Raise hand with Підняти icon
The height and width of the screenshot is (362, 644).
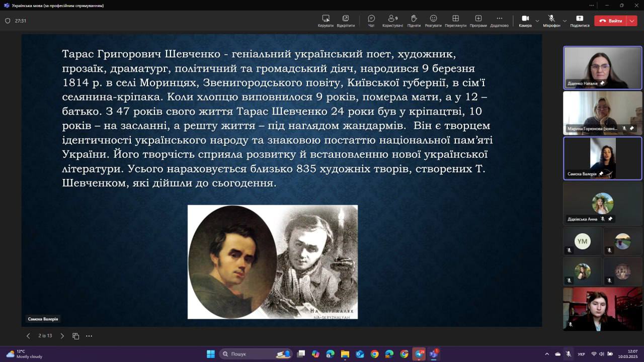pos(414,21)
